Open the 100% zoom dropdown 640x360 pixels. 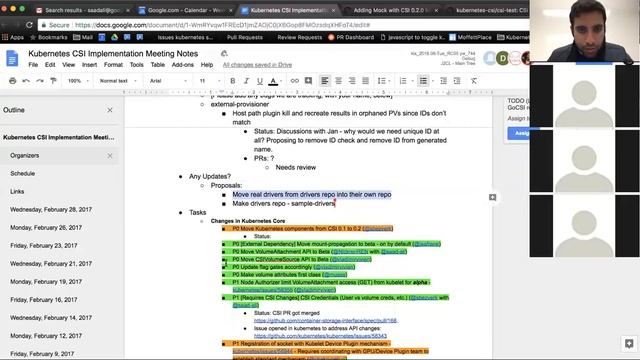78,81
